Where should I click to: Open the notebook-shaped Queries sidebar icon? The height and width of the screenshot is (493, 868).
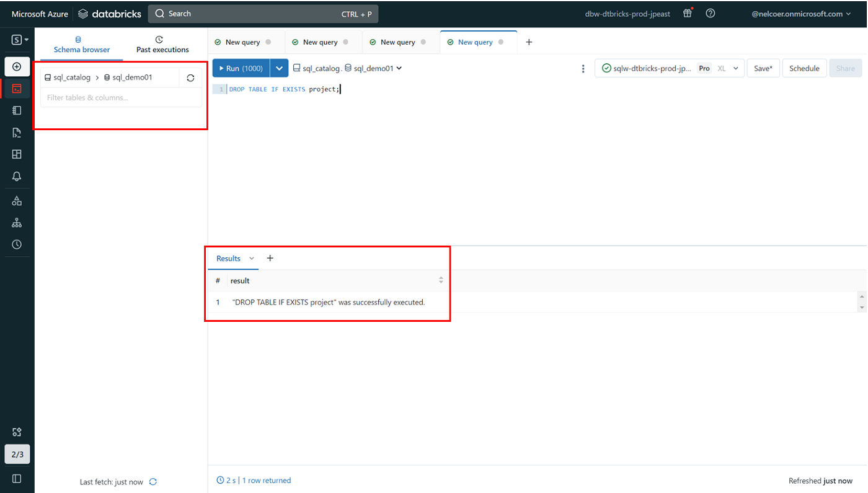[x=17, y=110]
